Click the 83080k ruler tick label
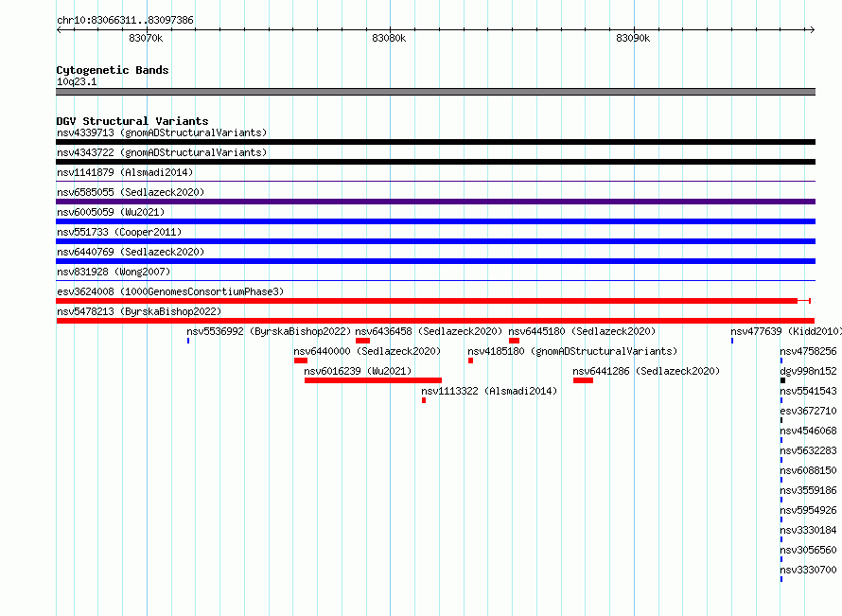This screenshot has width=842, height=616. click(x=389, y=38)
